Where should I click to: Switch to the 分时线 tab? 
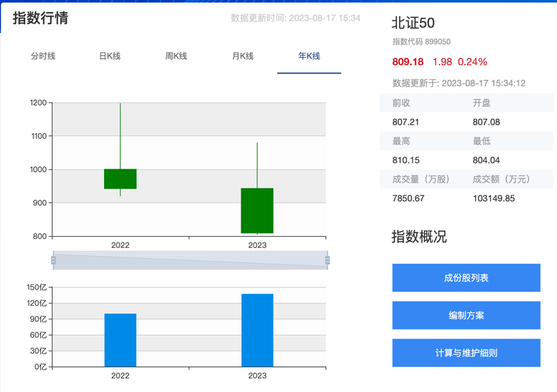click(43, 56)
